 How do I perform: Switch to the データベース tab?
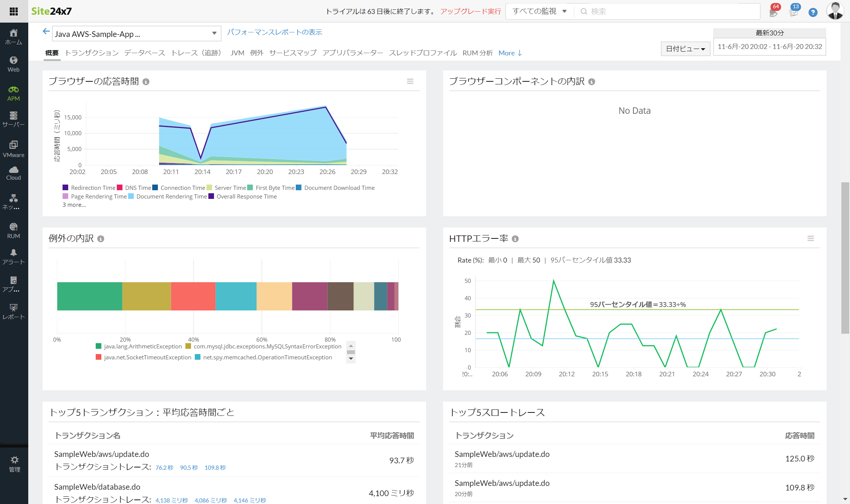[145, 53]
